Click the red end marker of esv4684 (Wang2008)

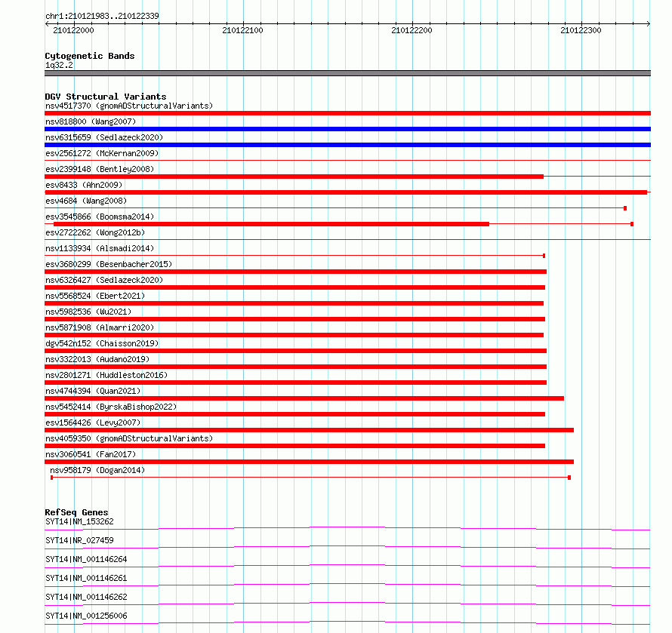(x=625, y=208)
